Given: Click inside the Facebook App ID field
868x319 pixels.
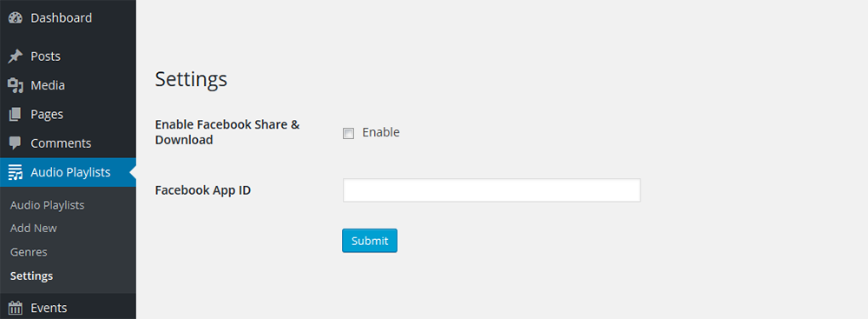Looking at the screenshot, I should [491, 190].
